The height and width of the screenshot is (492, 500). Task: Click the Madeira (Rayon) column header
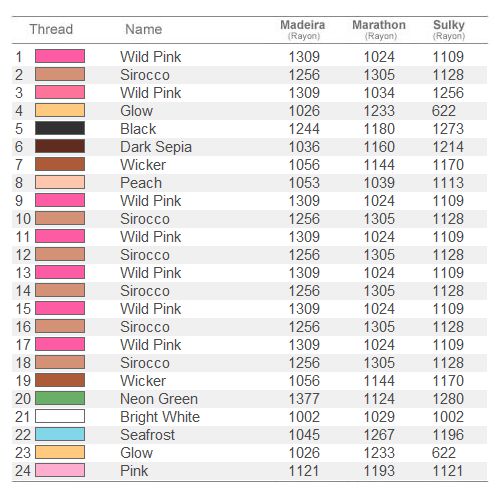[303, 30]
